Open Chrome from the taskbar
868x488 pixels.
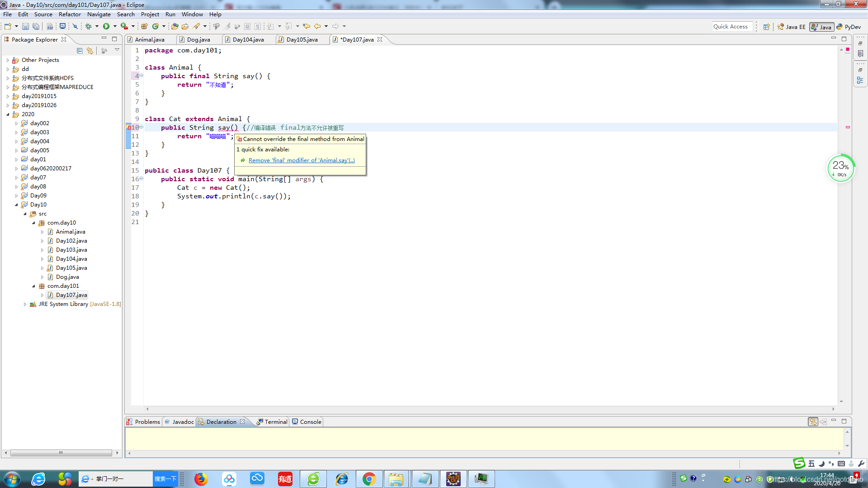pos(369,479)
